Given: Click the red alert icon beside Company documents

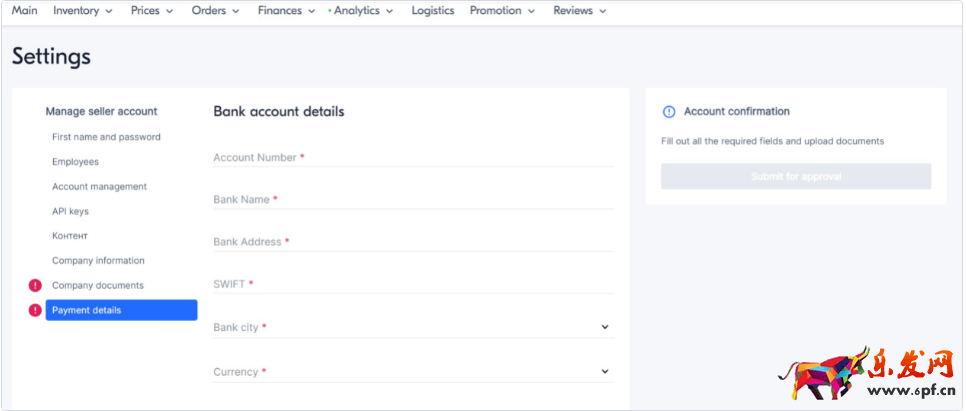Looking at the screenshot, I should click(36, 286).
